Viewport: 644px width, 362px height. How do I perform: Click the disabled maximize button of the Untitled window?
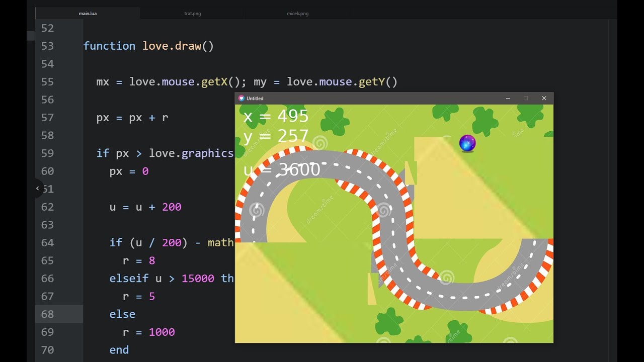point(526,98)
